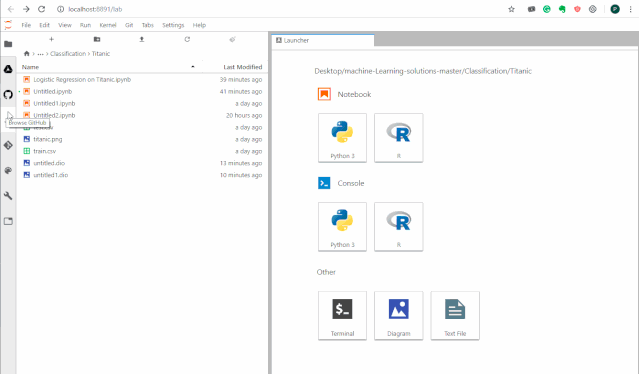Open the Tabs menu
The width and height of the screenshot is (639, 374).
point(148,25)
